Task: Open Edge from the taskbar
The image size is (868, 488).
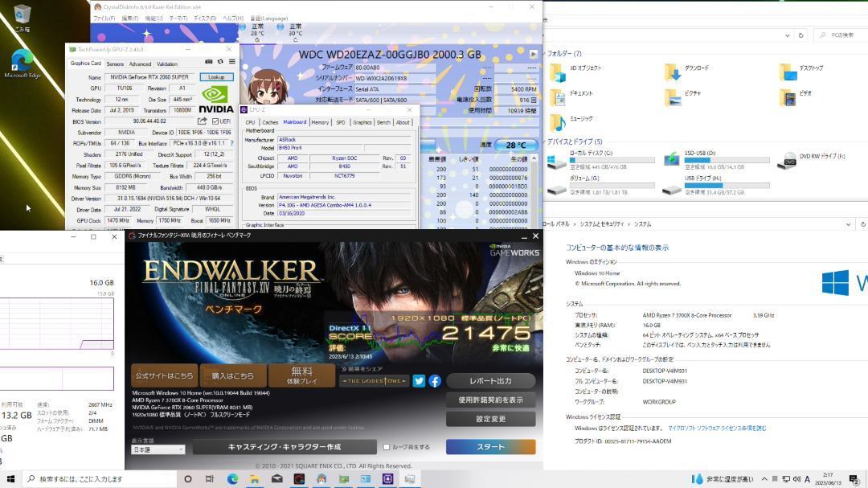Action: point(232,478)
